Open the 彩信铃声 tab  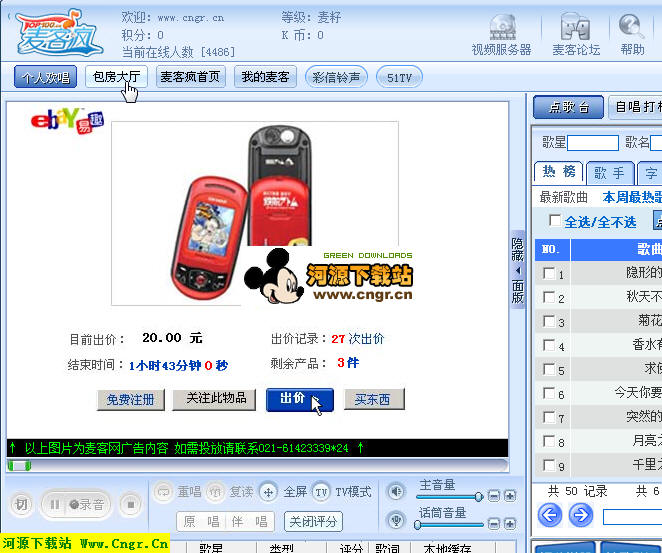coord(336,77)
